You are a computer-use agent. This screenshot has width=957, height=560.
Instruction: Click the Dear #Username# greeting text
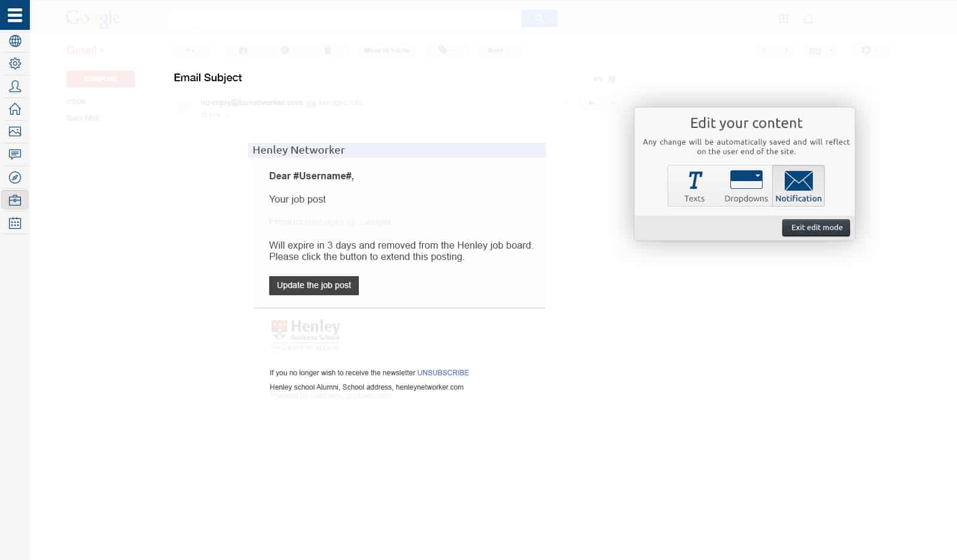(311, 176)
